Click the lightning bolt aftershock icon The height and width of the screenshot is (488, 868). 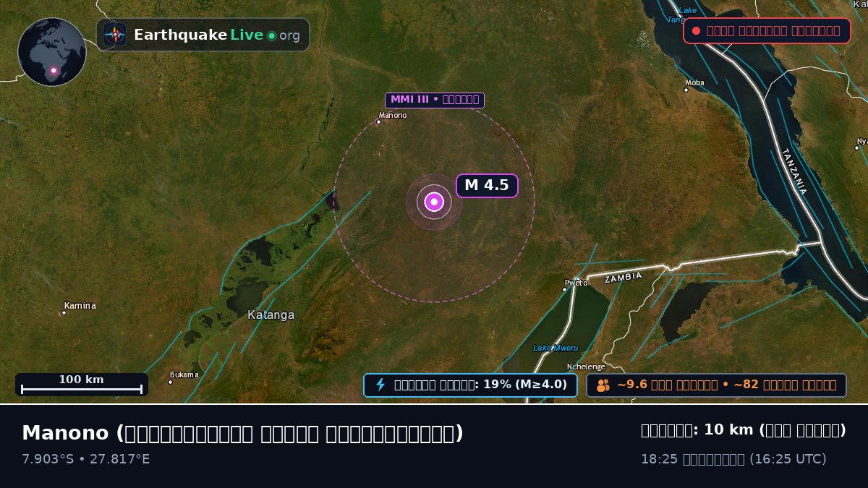click(380, 385)
